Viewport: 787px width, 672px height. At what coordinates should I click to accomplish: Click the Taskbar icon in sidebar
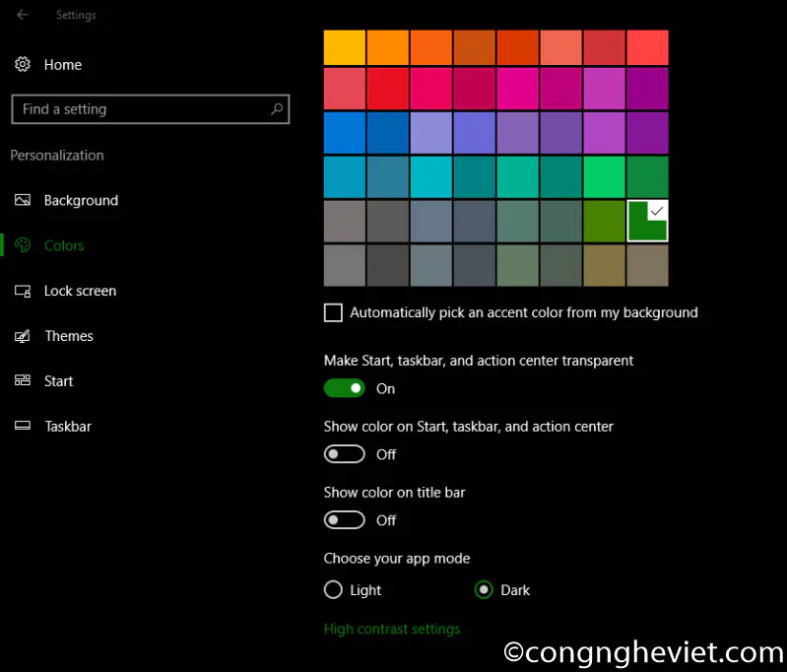point(22,426)
